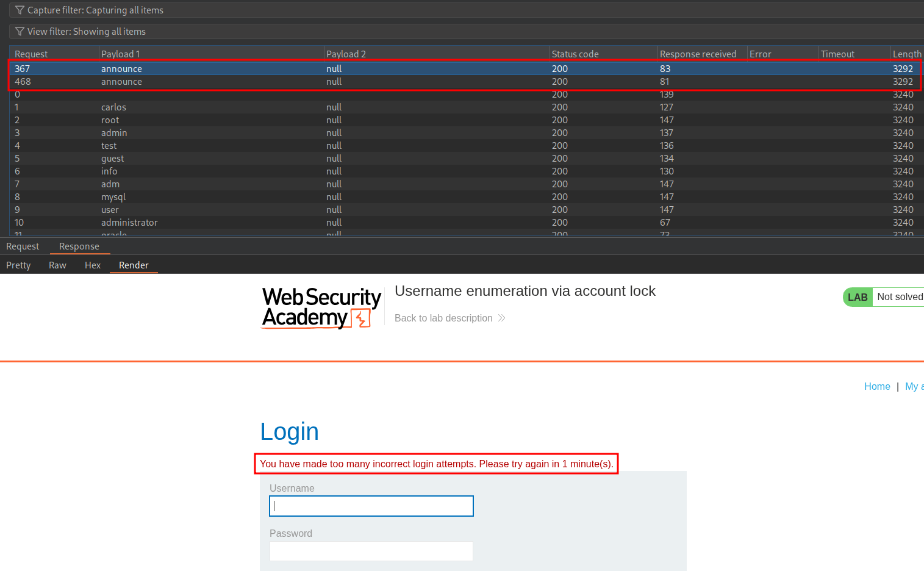Switch to the Request tab
Viewport: 924px width, 571px height.
pyautogui.click(x=23, y=246)
